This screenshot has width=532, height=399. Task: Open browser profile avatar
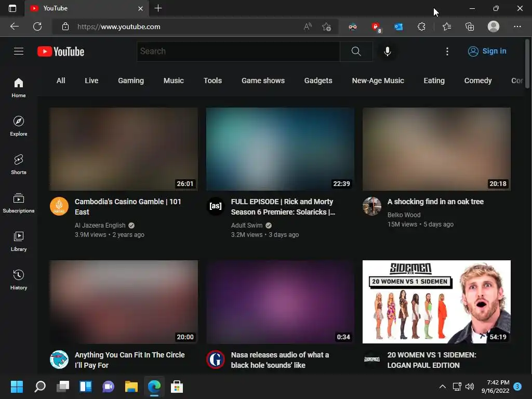(494, 26)
